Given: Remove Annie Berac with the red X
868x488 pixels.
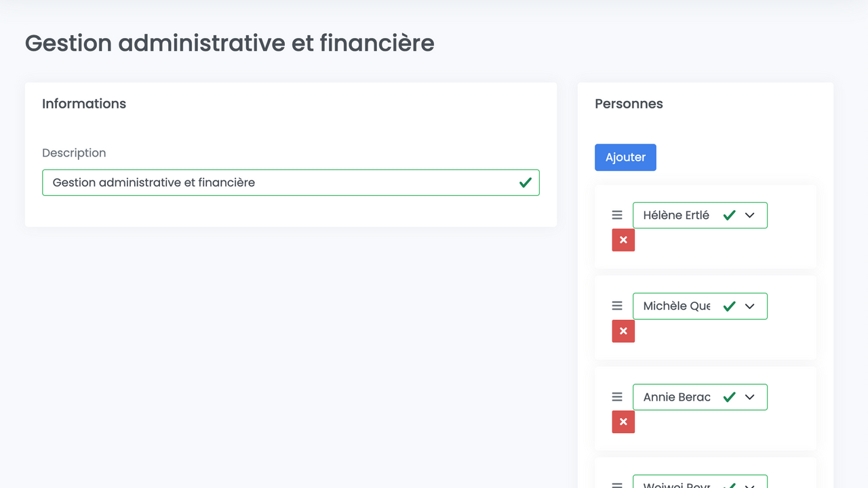Looking at the screenshot, I should point(623,422).
